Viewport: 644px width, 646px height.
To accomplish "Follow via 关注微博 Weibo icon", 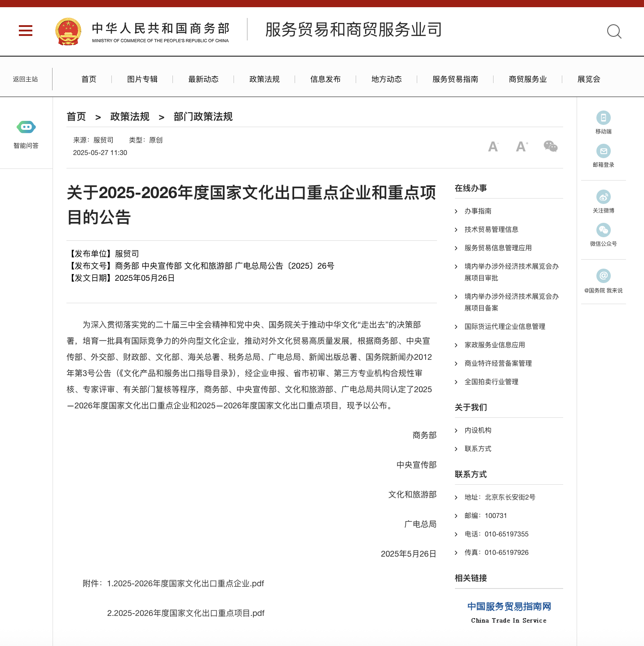I will click(x=603, y=197).
